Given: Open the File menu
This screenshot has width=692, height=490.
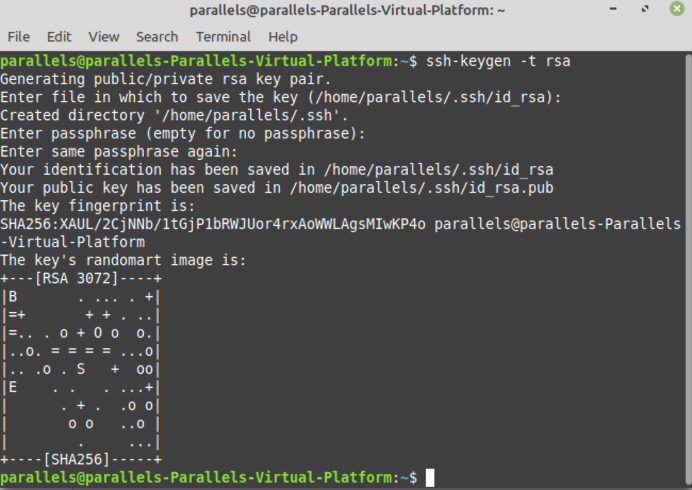Looking at the screenshot, I should point(18,37).
